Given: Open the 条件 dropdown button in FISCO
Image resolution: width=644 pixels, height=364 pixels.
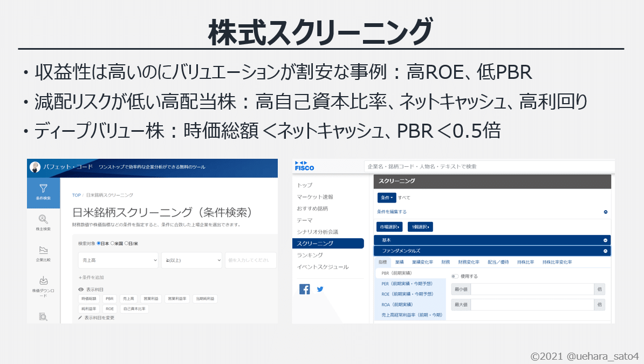Looking at the screenshot, I should coord(387,198).
